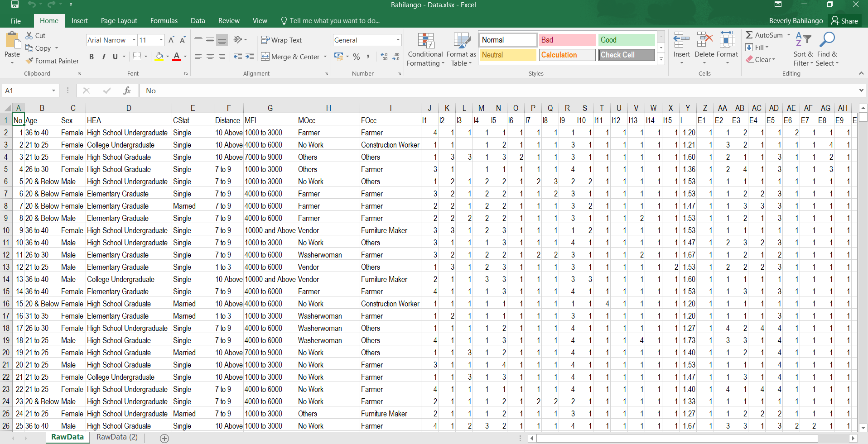Click the Fill button in Editing group

(757, 47)
